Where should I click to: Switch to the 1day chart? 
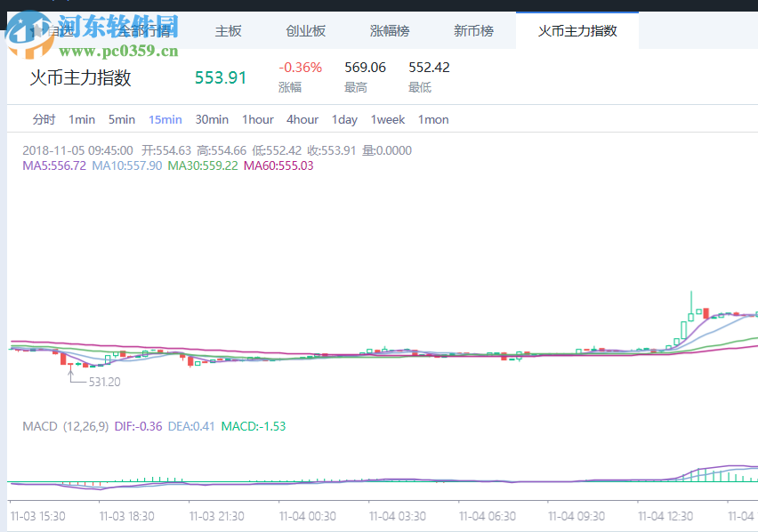point(343,119)
